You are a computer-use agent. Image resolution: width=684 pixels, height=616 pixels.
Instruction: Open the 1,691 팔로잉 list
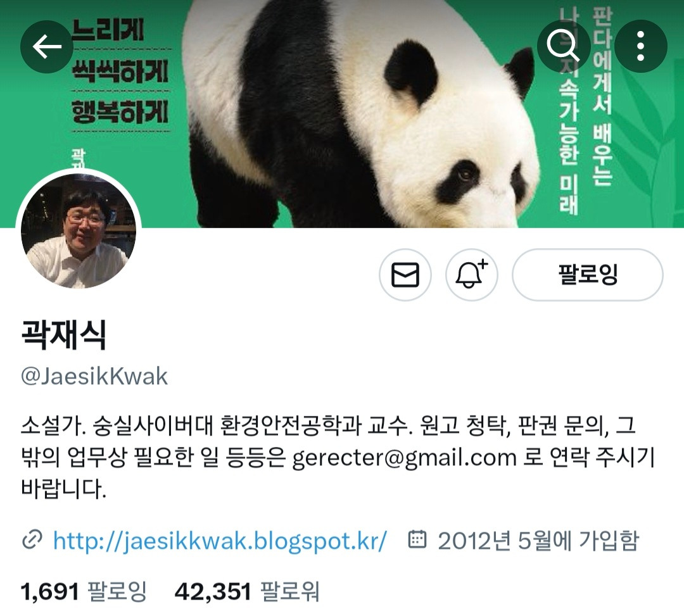coord(84,591)
